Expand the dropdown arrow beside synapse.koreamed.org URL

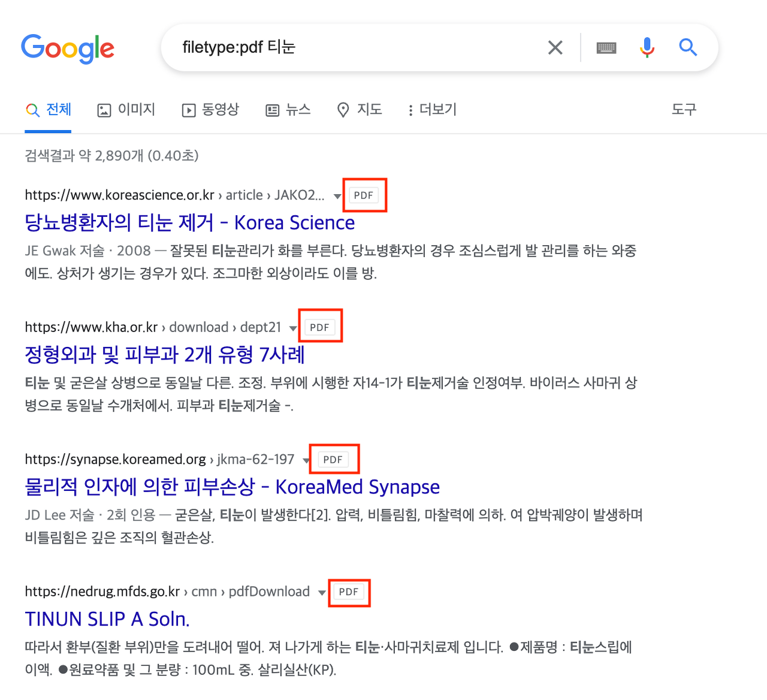307,461
